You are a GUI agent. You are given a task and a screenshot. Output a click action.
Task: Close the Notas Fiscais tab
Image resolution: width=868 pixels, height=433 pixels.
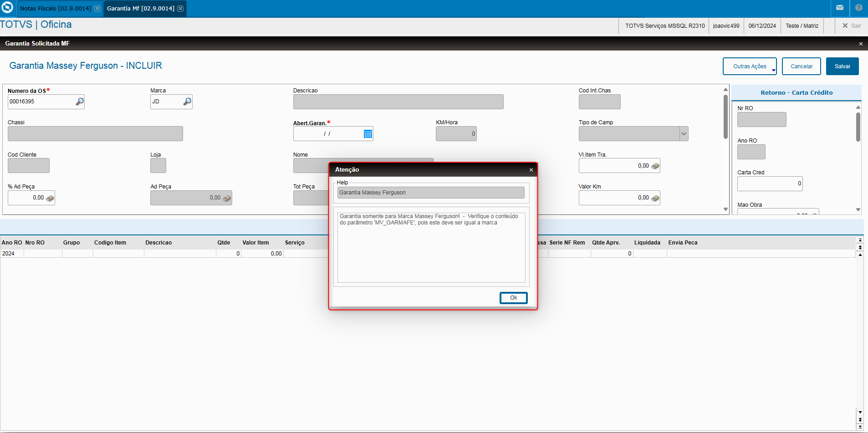(97, 9)
